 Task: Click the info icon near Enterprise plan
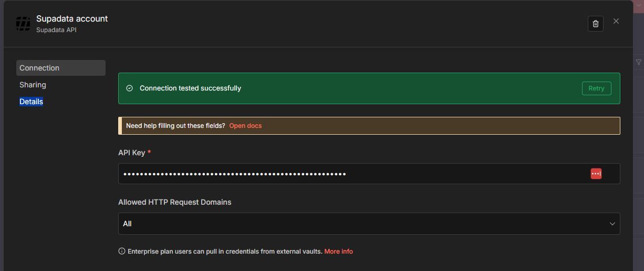(x=122, y=252)
